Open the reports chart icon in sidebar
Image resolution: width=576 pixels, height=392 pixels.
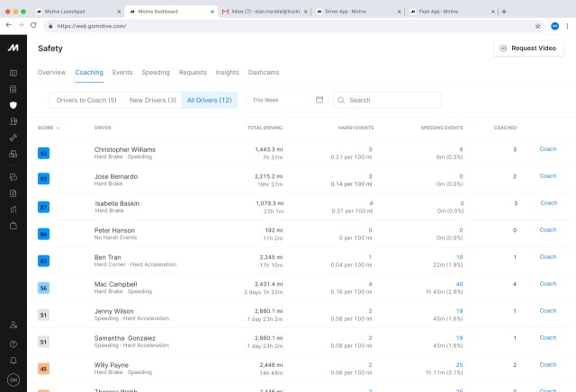[13, 209]
